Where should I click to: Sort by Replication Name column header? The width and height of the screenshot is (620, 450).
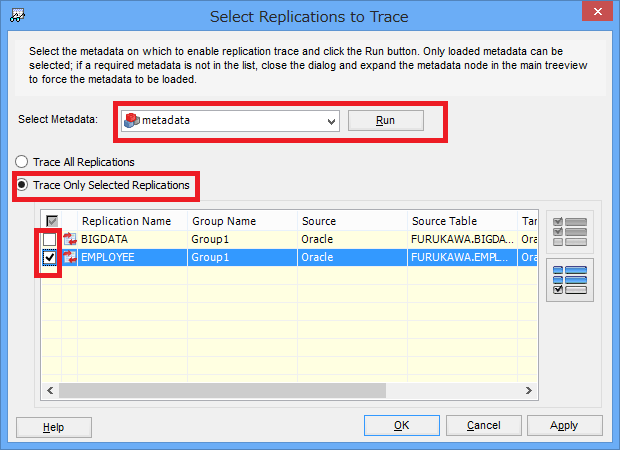126,221
